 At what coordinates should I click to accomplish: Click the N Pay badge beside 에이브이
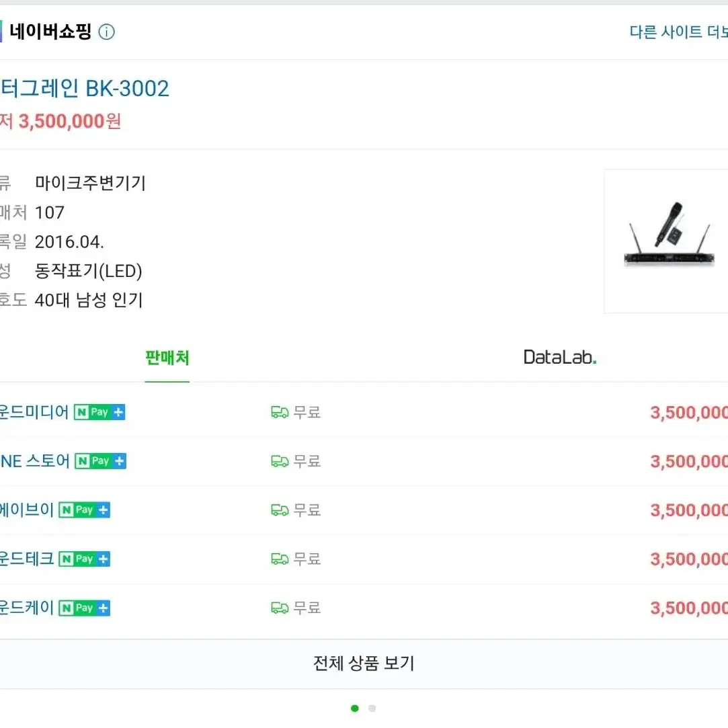pyautogui.click(x=85, y=510)
